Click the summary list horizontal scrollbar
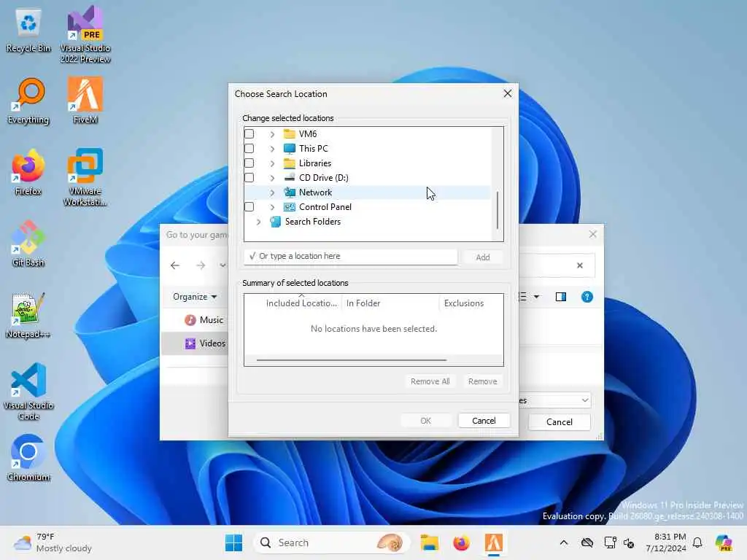Screen dimensions: 747x560 point(351,360)
